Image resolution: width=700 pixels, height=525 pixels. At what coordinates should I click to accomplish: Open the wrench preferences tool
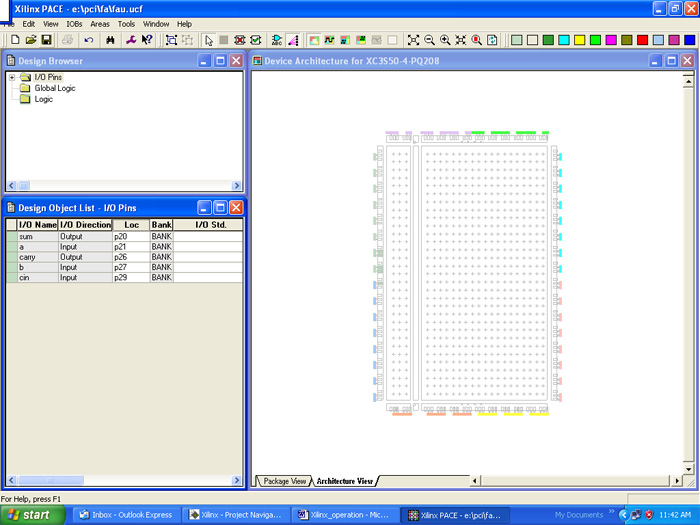[x=131, y=40]
